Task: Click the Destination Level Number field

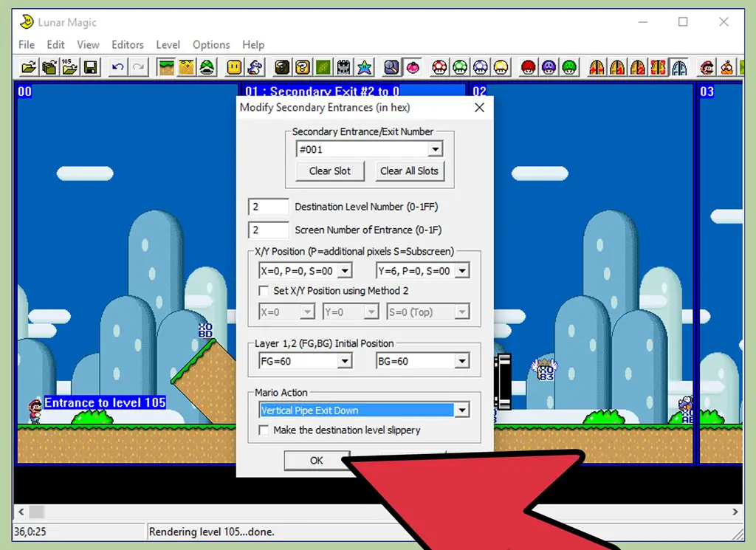Action: click(x=269, y=207)
